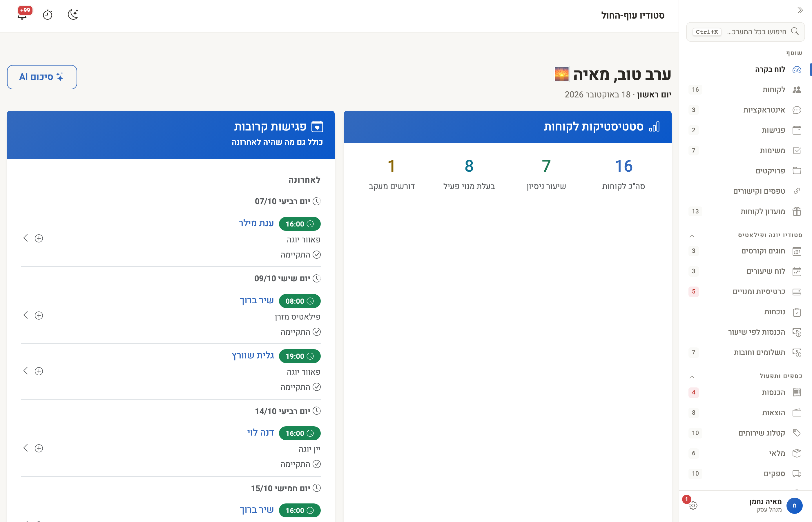Click plus icon on 08:00 שיר ברוך meeting
812x522 pixels.
[x=39, y=316]
